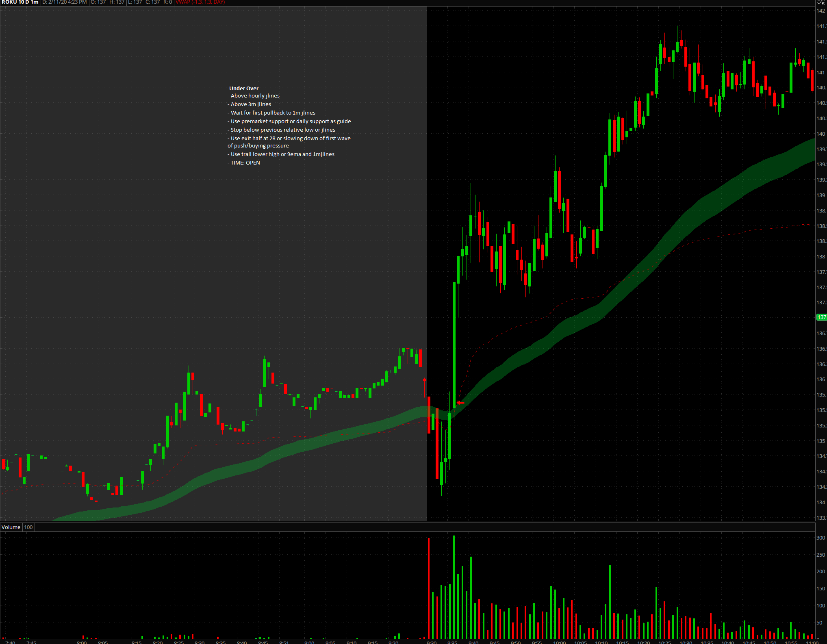Click the Volume study label

11,527
